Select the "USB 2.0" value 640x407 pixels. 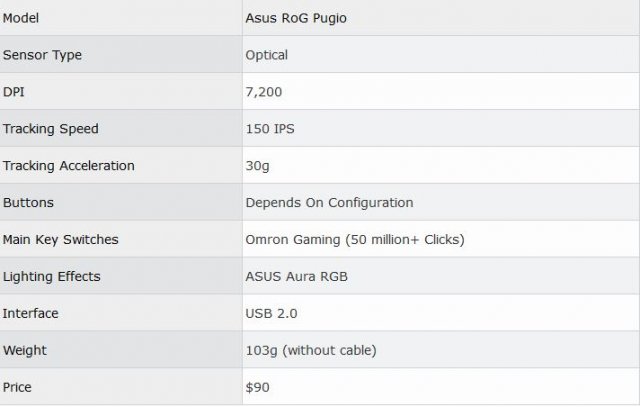pyautogui.click(x=271, y=314)
